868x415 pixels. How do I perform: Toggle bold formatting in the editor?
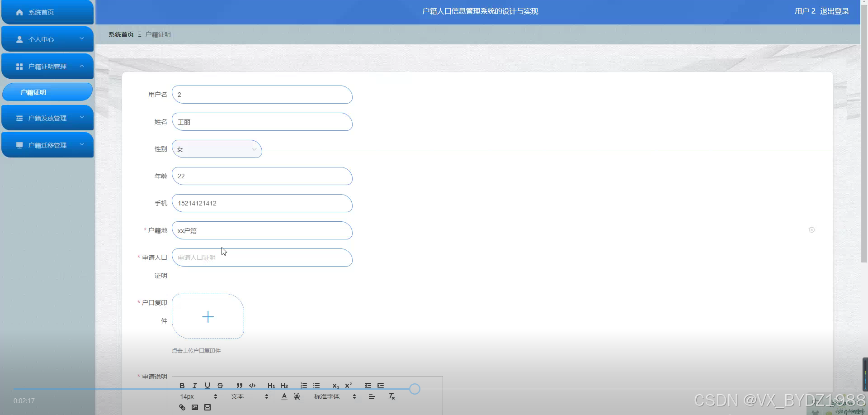tap(182, 386)
